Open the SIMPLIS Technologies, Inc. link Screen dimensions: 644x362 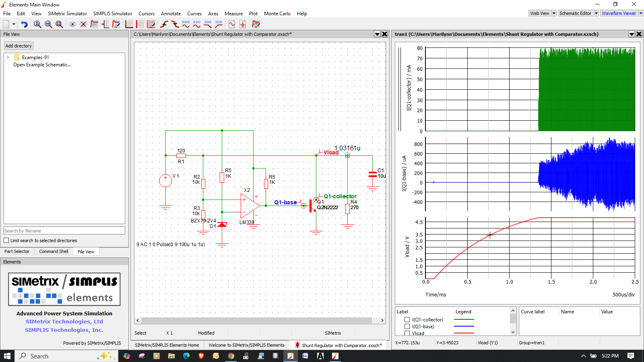pyautogui.click(x=64, y=330)
